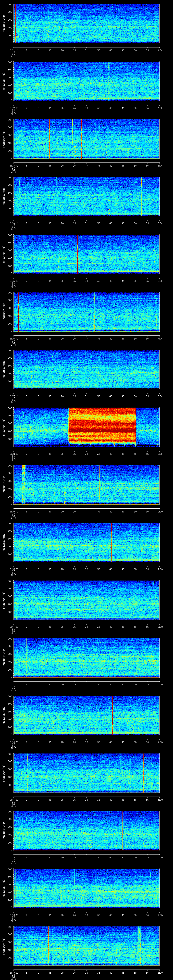Click the 6:07:00 start time label
This screenshot has width=173, height=980.
coord(14,396)
